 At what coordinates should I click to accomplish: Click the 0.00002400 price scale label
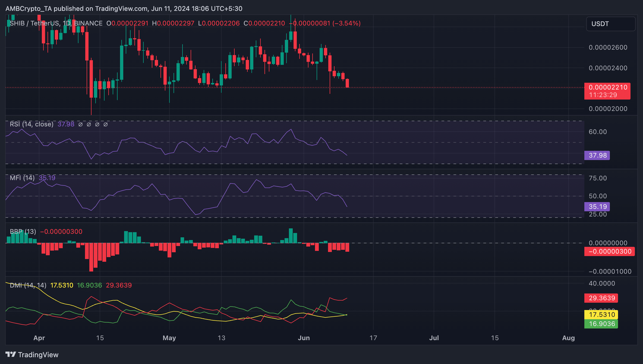(x=608, y=68)
